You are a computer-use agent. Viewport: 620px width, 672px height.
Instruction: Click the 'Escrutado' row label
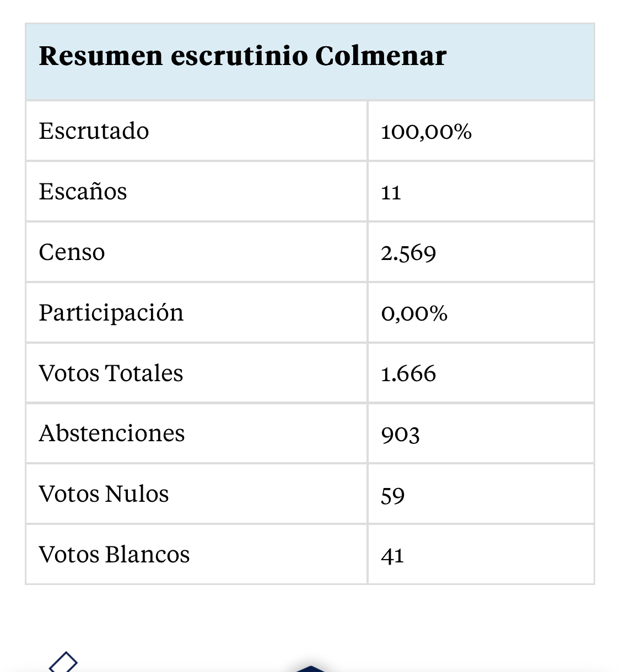94,131
